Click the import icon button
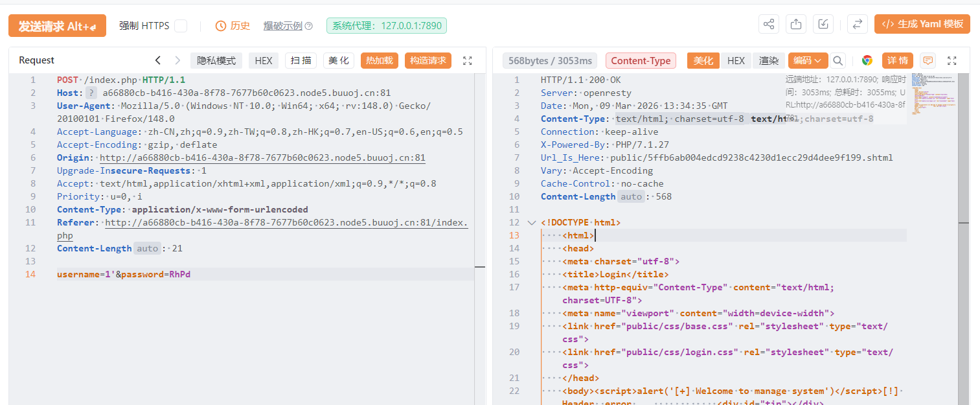This screenshot has width=980, height=405. tap(823, 25)
